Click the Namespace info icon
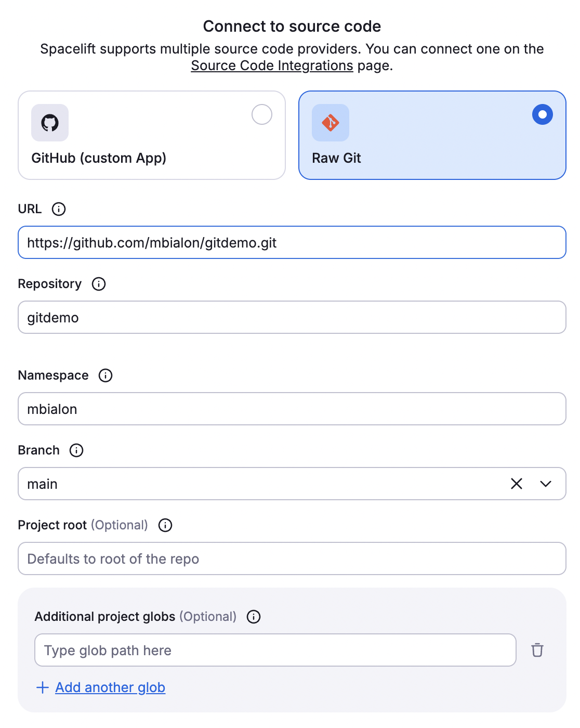The image size is (580, 728). (x=106, y=375)
